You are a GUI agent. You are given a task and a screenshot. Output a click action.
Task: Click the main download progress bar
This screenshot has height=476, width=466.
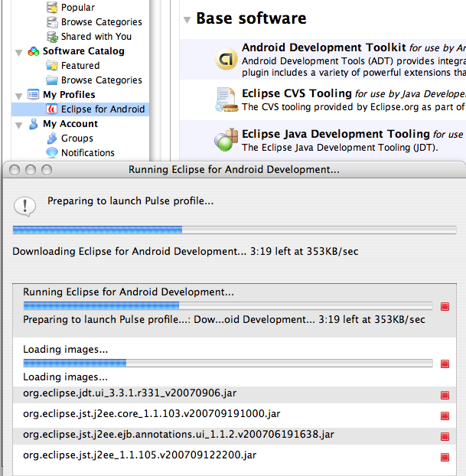(x=234, y=230)
